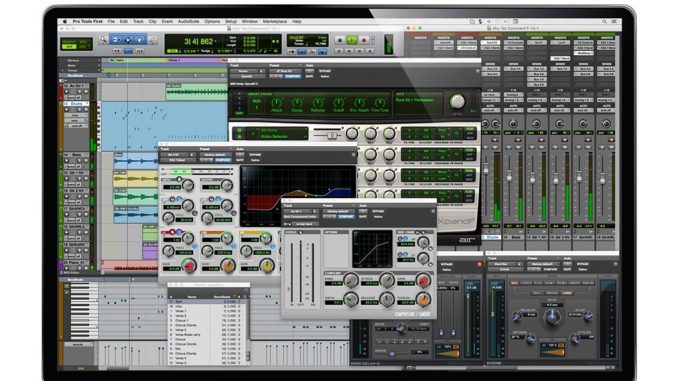678x381 pixels.
Task: Mute the Bass channel in Mix window
Action: 518,147
